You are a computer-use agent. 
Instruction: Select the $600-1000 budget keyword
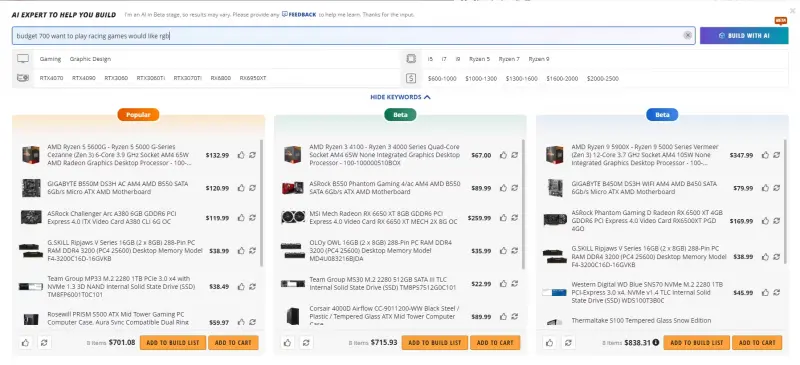(x=442, y=79)
